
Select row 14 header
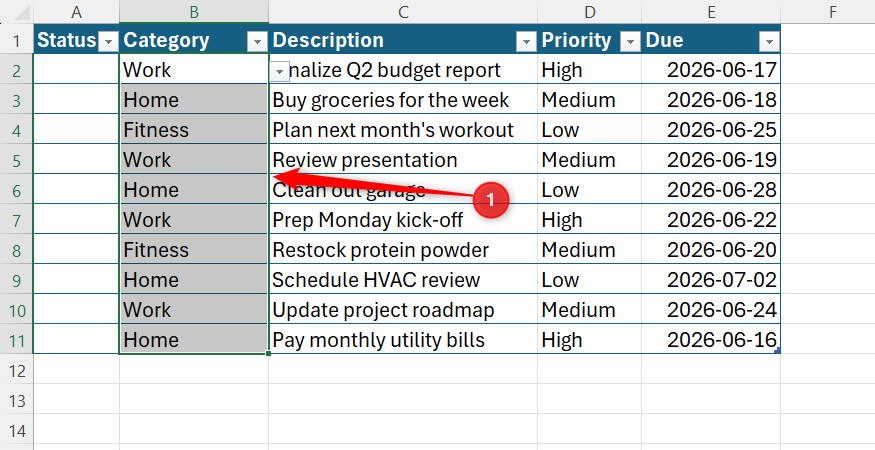17,430
